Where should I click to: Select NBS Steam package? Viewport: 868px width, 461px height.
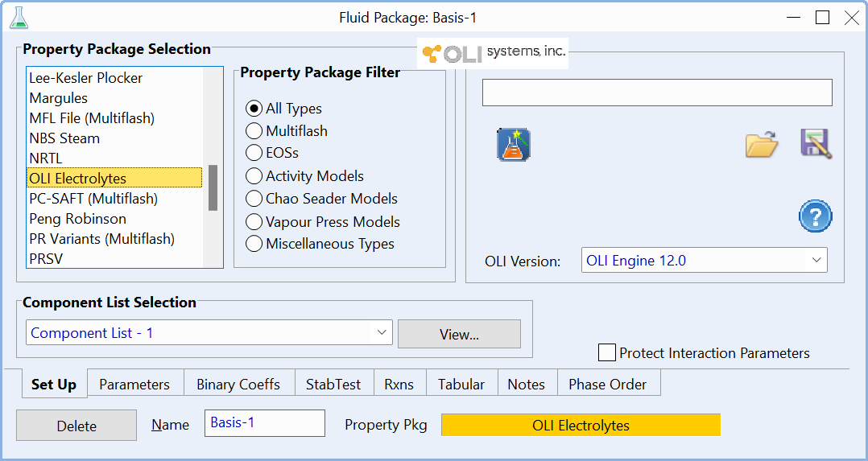[x=114, y=138]
